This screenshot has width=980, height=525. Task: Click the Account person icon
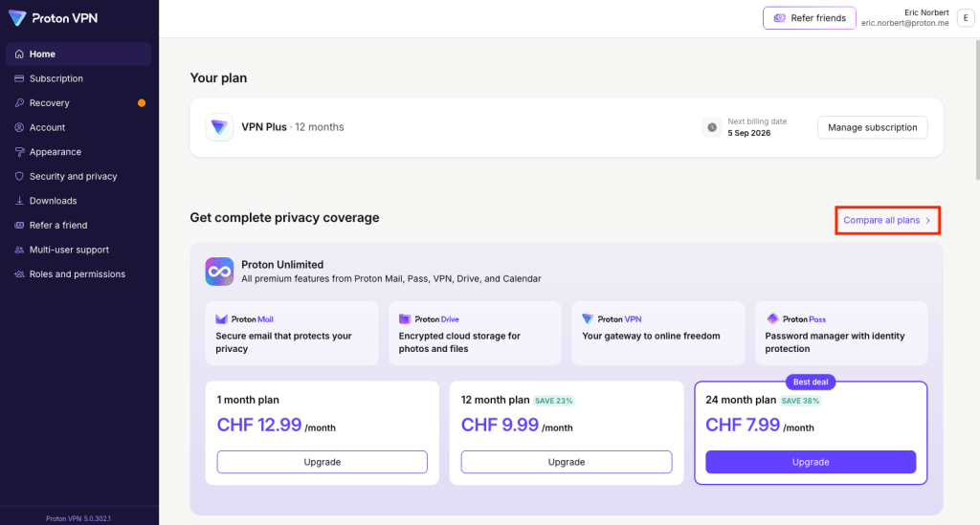pos(19,127)
